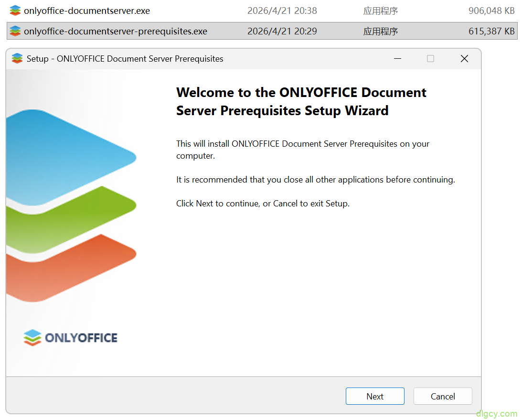
Task: Cancel the prerequisites setup wizard
Action: pos(443,396)
